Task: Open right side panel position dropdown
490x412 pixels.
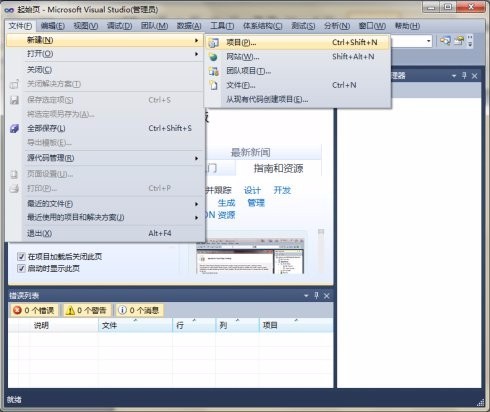Action: pyautogui.click(x=454, y=76)
